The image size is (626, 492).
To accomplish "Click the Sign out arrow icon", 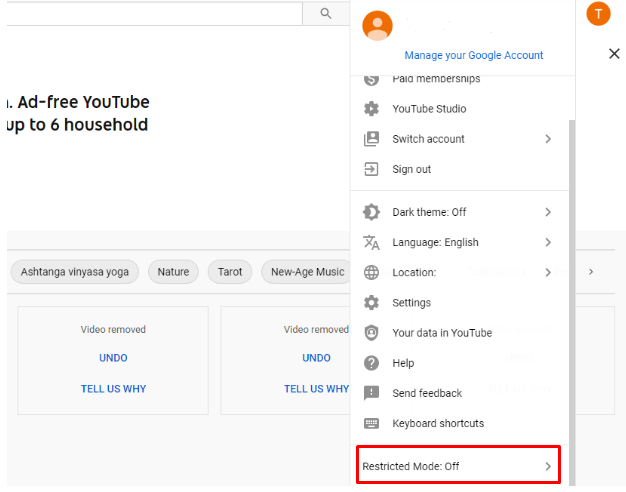I will (x=371, y=169).
